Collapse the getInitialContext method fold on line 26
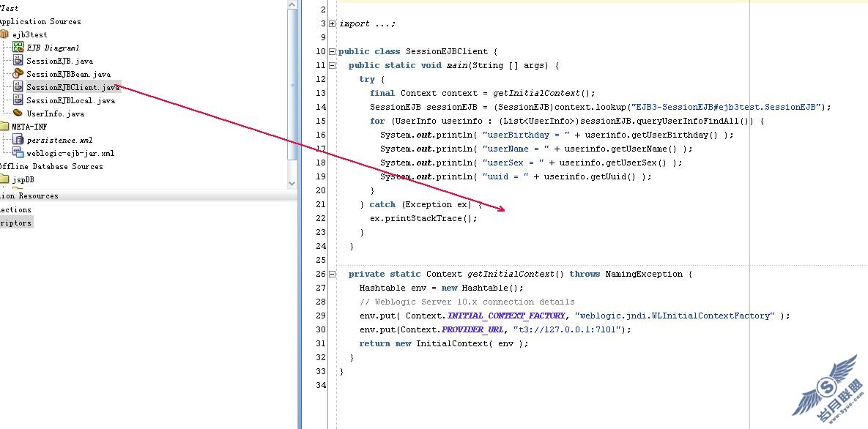Viewport: 868px width, 429px height. pyautogui.click(x=332, y=274)
